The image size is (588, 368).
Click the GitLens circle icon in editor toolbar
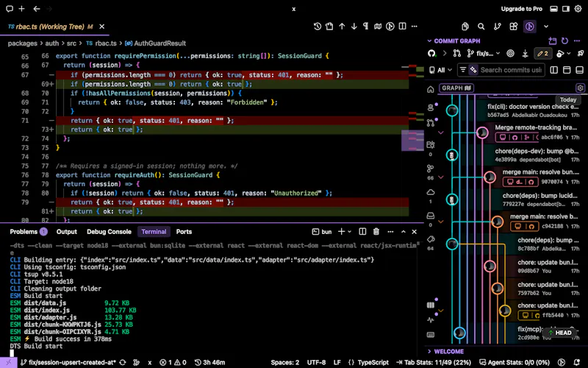pyautogui.click(x=390, y=26)
